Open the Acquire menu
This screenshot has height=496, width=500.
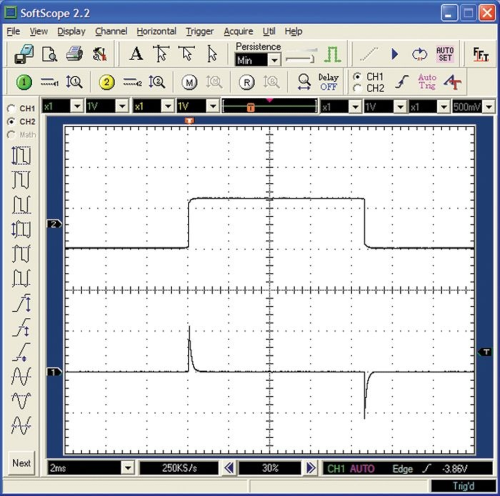tap(238, 31)
